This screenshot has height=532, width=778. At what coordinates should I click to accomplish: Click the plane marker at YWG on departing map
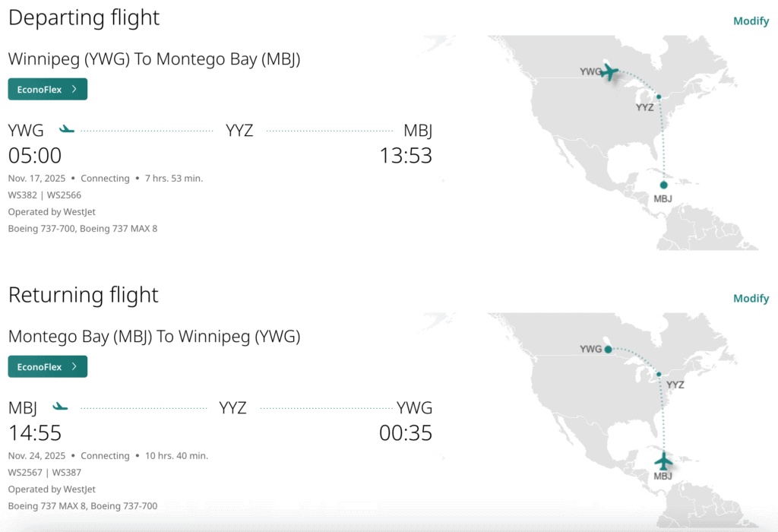[609, 72]
